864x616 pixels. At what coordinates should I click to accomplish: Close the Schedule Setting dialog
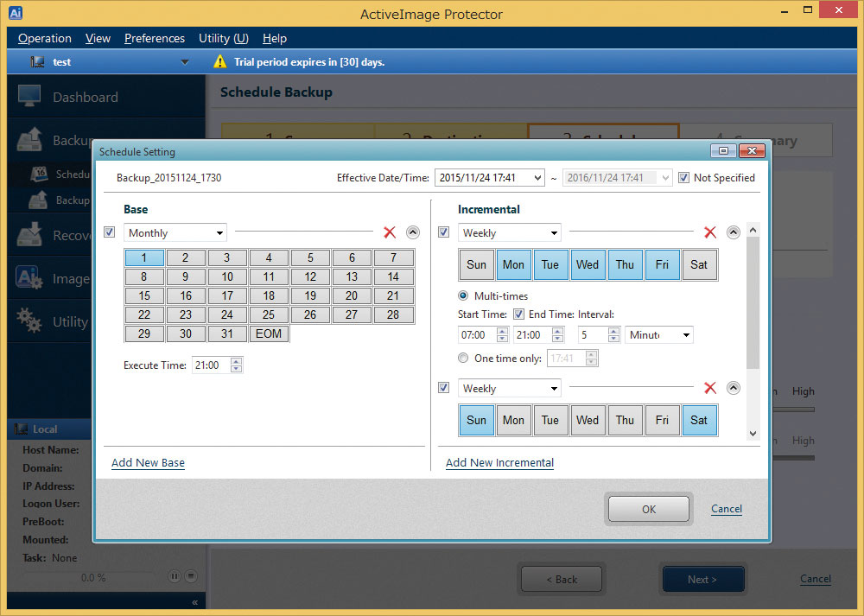pos(752,151)
